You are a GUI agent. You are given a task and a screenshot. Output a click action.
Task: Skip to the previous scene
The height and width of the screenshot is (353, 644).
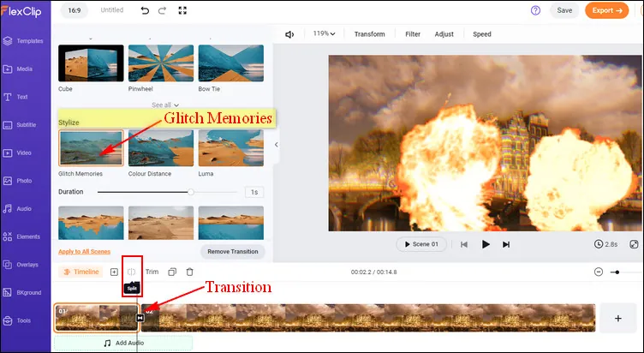click(464, 244)
